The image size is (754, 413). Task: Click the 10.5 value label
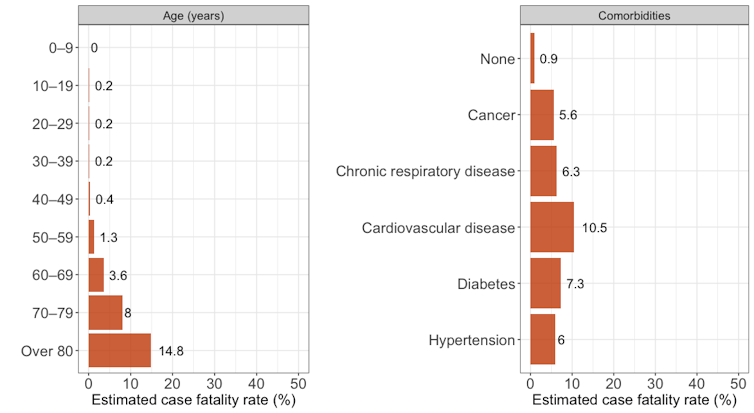(x=594, y=228)
